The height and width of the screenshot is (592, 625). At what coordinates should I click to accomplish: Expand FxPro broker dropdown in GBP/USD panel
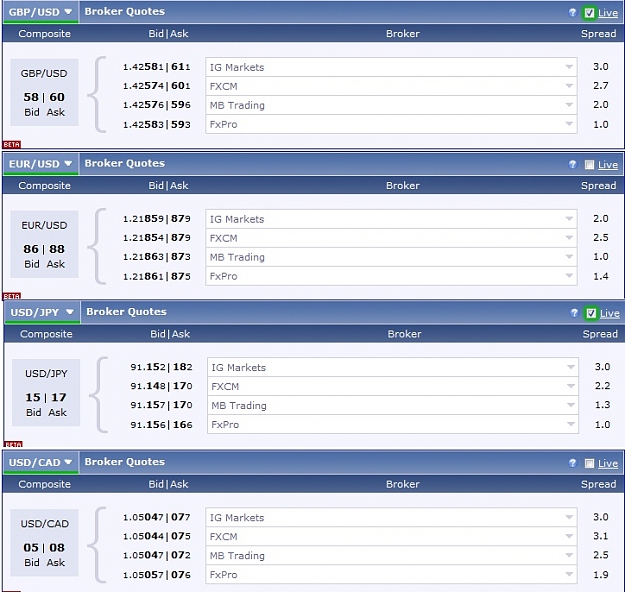(391, 124)
